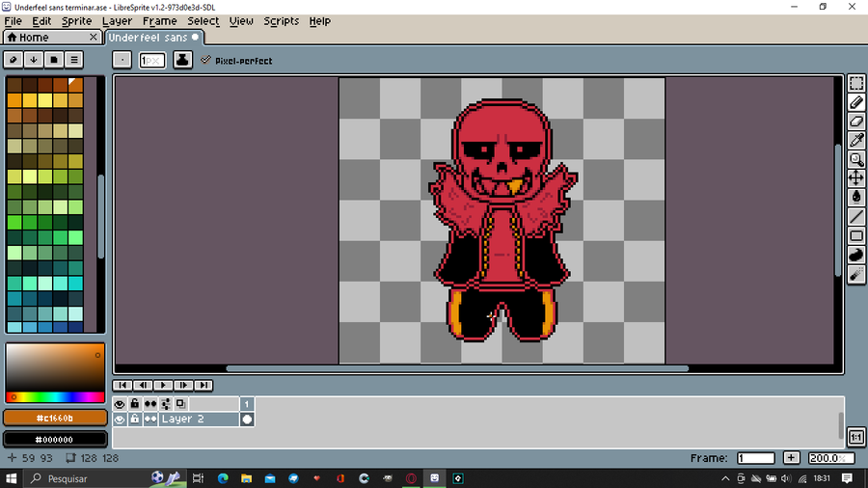The width and height of the screenshot is (868, 488).
Task: Open the Layer menu
Action: [117, 21]
